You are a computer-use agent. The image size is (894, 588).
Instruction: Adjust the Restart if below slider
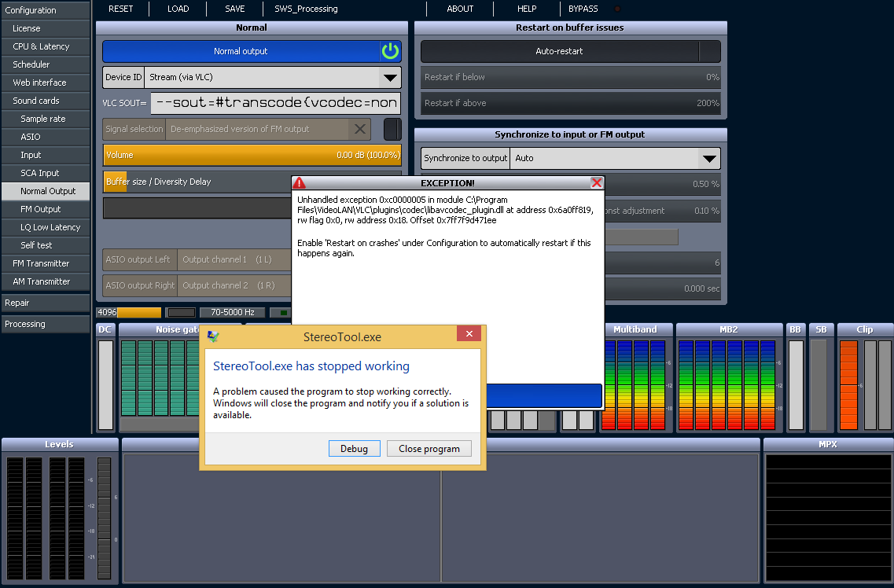coord(571,77)
